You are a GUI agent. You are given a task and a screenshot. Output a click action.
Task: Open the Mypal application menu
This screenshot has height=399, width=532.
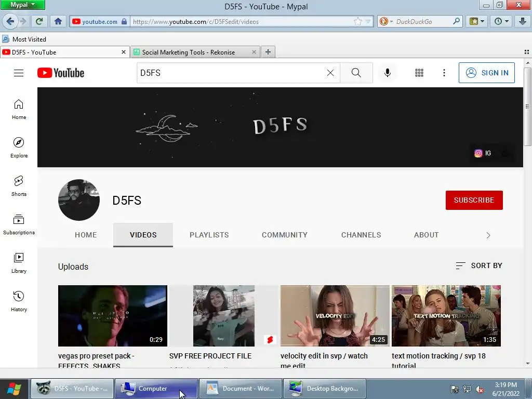[x=22, y=5]
